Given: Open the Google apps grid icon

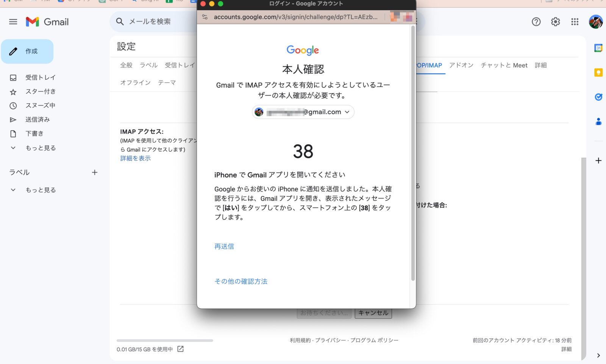Looking at the screenshot, I should pos(575,22).
